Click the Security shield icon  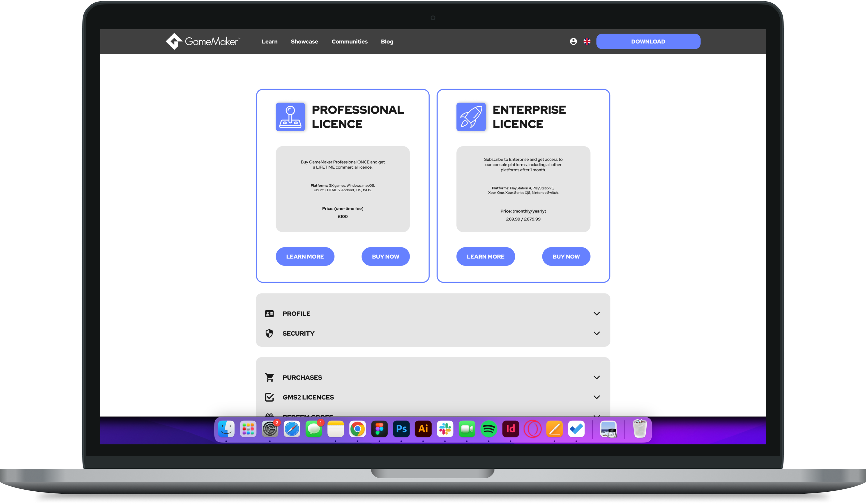(269, 333)
